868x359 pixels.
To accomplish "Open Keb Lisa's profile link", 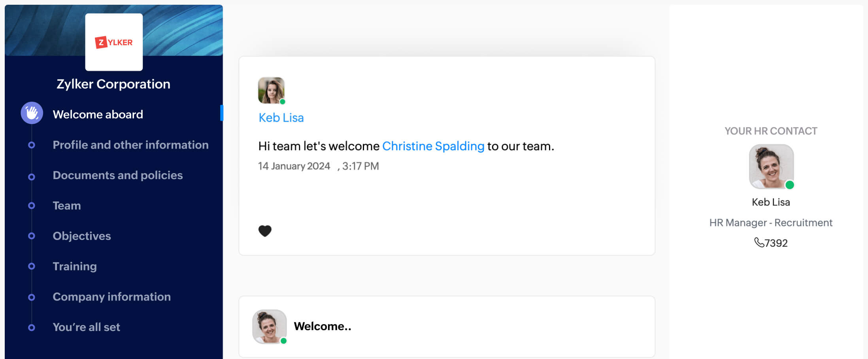I will tap(281, 117).
